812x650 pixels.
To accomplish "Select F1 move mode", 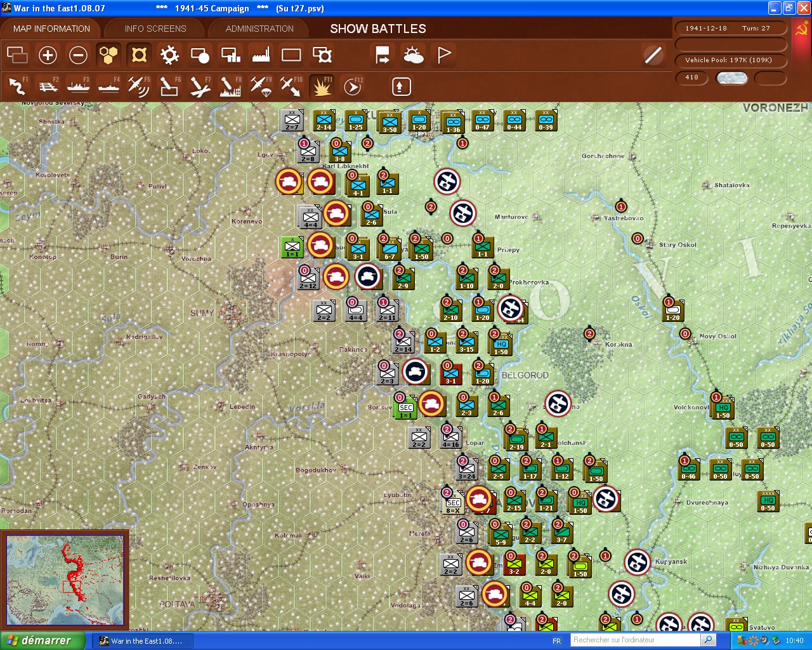I will coord(17,86).
